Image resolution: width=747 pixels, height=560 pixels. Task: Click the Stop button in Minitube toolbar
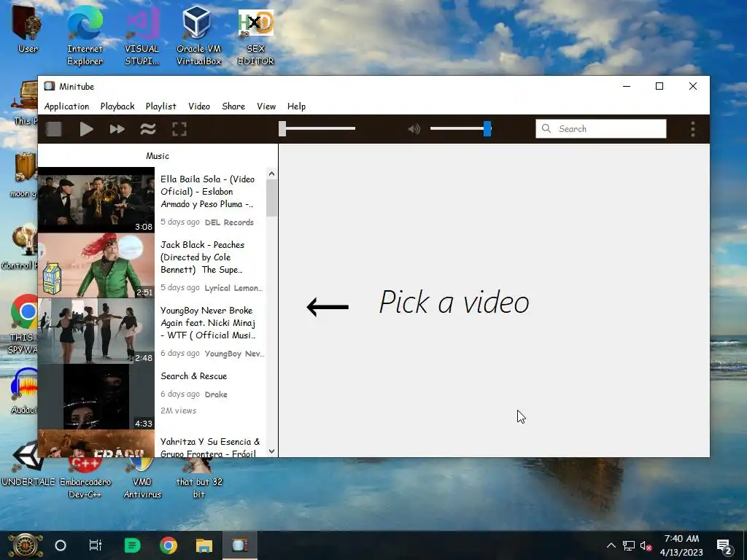click(x=54, y=129)
